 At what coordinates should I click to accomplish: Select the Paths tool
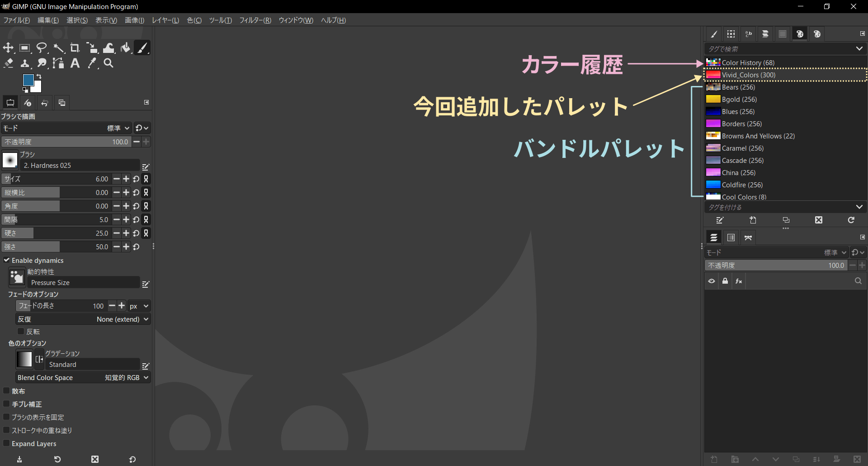[58, 63]
